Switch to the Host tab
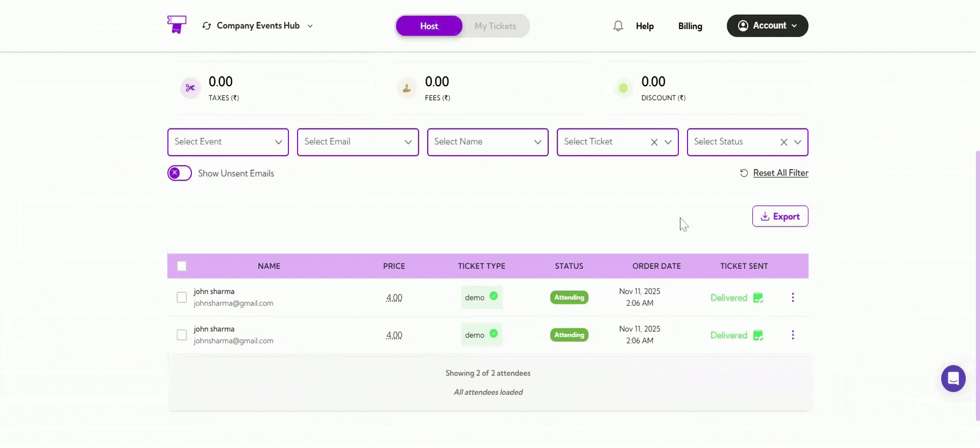 429,26
